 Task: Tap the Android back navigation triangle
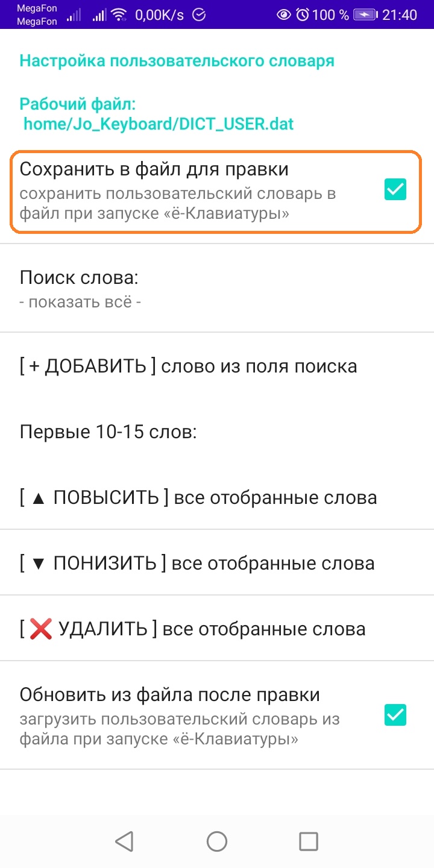point(124,841)
